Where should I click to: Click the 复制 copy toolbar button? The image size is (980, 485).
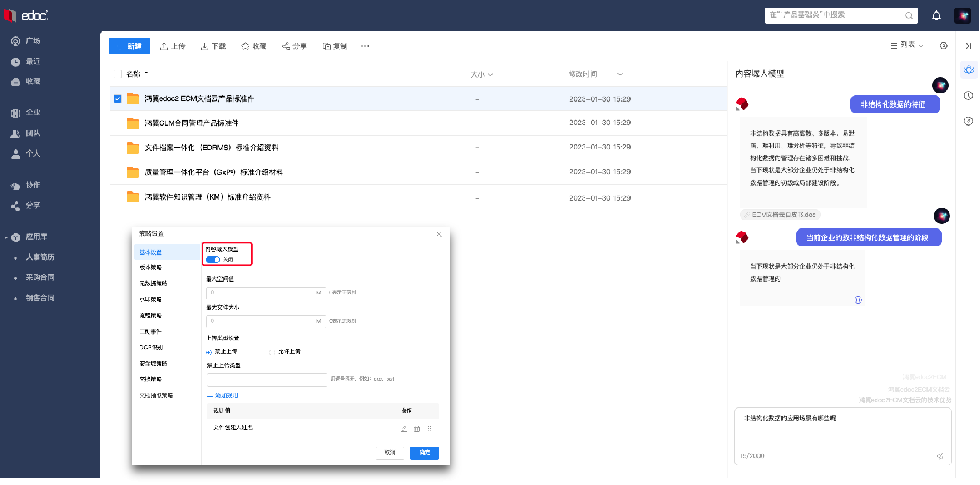(335, 46)
